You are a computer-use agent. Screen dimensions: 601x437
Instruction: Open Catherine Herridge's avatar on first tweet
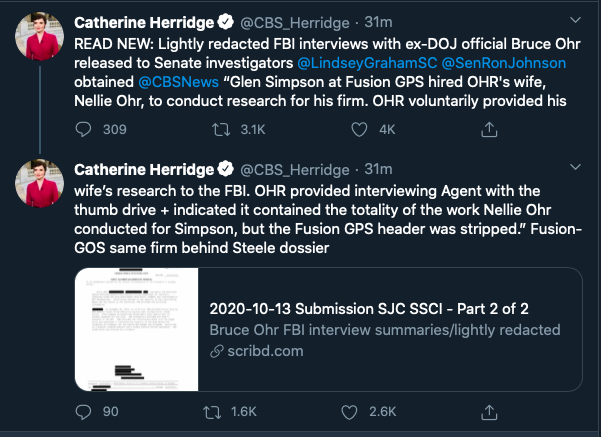[40, 39]
